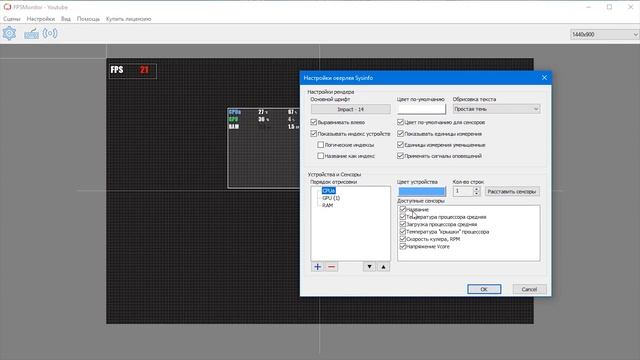Move selected device down with down arrow
This screenshot has height=360, width=640.
click(369, 267)
